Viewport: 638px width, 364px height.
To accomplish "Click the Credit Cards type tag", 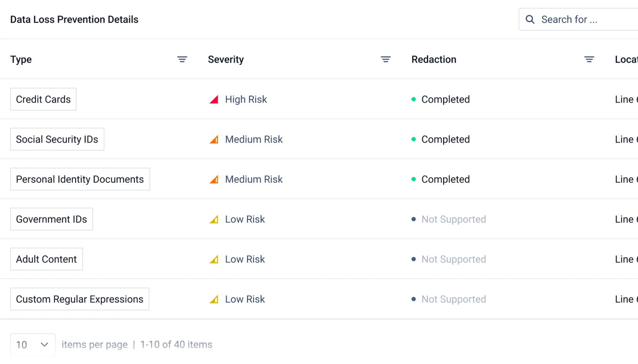I will [x=43, y=99].
